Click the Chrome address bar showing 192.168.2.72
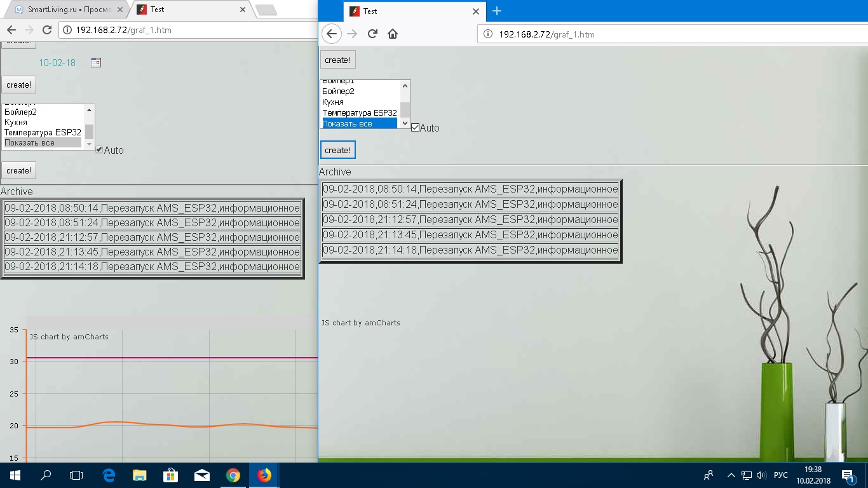868x488 pixels. pos(191,30)
